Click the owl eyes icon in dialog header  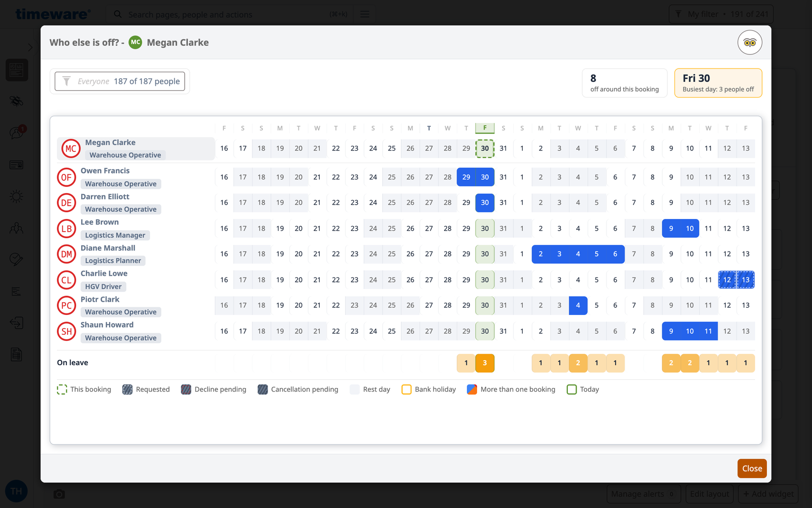tap(750, 43)
